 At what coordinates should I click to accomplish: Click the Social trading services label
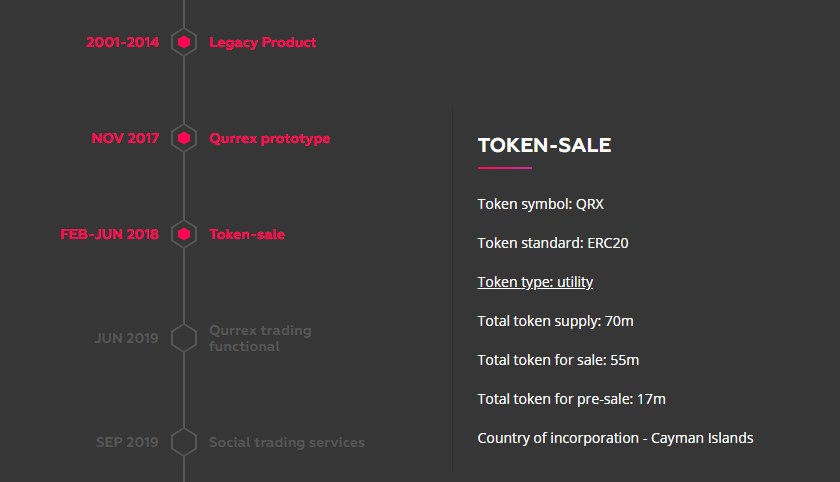pos(286,442)
